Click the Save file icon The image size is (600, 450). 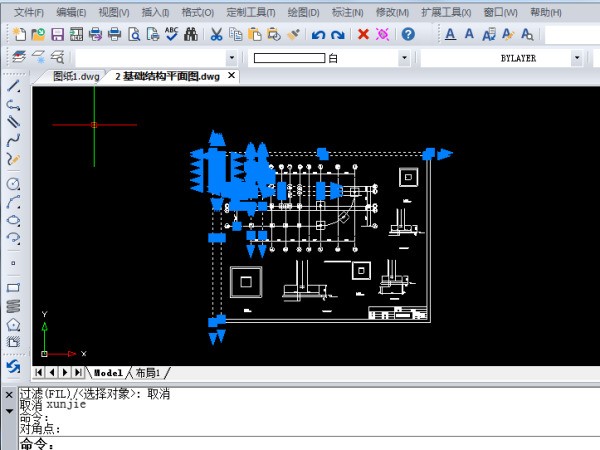pos(57,34)
